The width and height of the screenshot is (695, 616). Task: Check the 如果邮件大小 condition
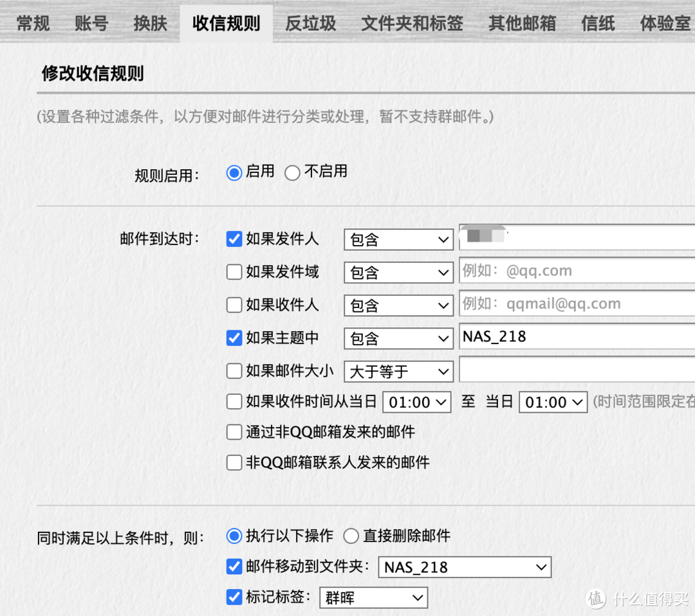(234, 371)
